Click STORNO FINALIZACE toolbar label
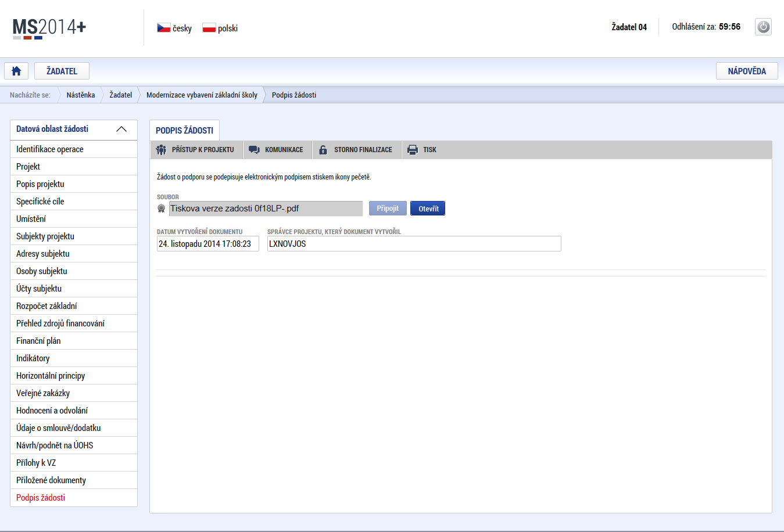The image size is (784, 532). [x=363, y=150]
